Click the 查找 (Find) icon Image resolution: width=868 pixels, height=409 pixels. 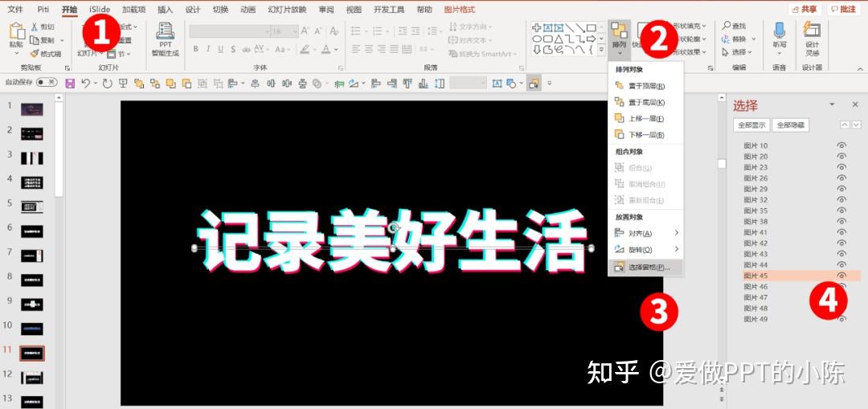[727, 26]
